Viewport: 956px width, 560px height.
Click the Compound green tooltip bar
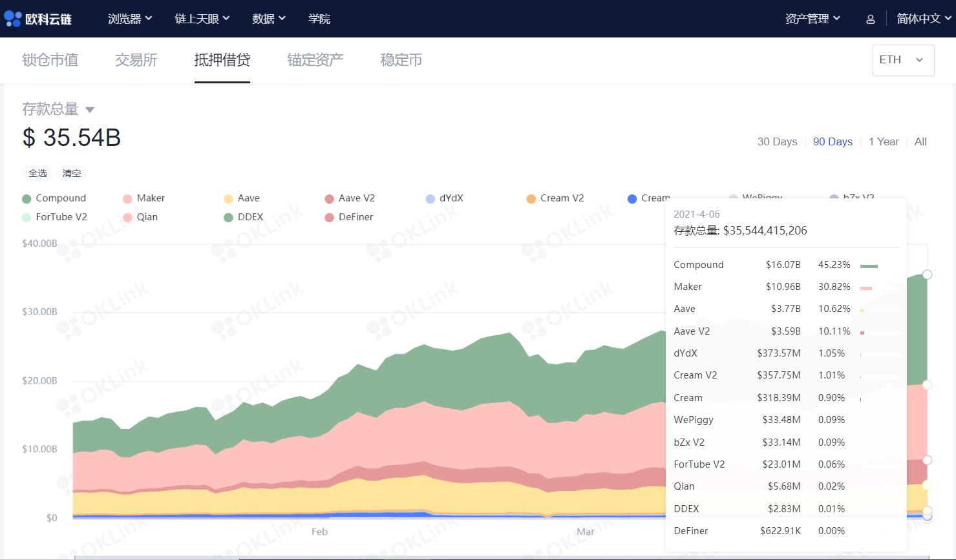pyautogui.click(x=869, y=265)
